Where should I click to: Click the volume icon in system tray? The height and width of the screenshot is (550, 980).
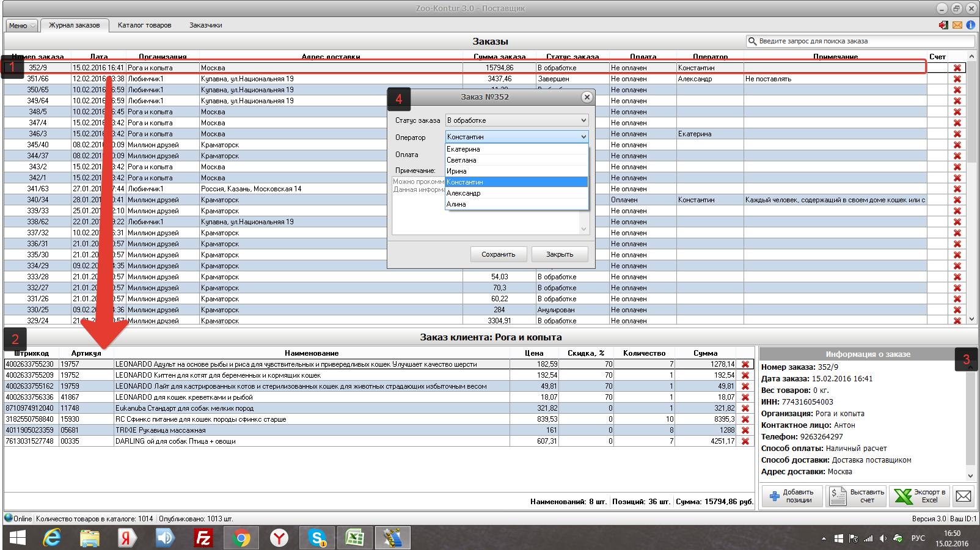pos(883,538)
